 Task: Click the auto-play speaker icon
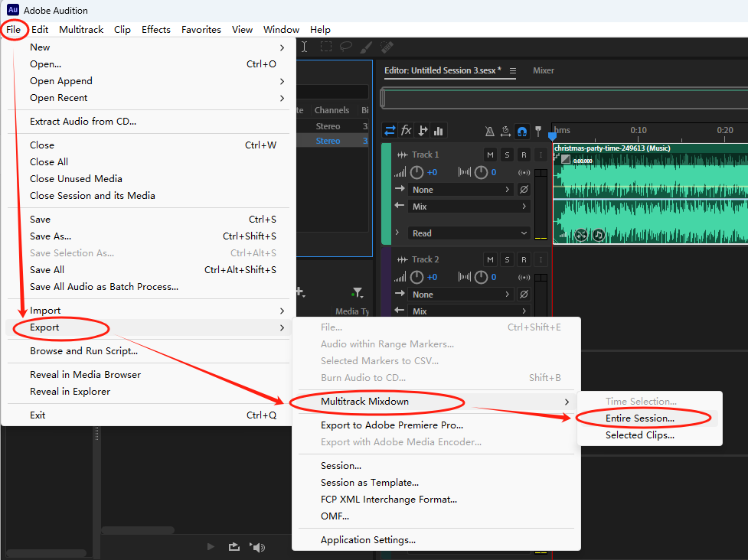point(257,547)
